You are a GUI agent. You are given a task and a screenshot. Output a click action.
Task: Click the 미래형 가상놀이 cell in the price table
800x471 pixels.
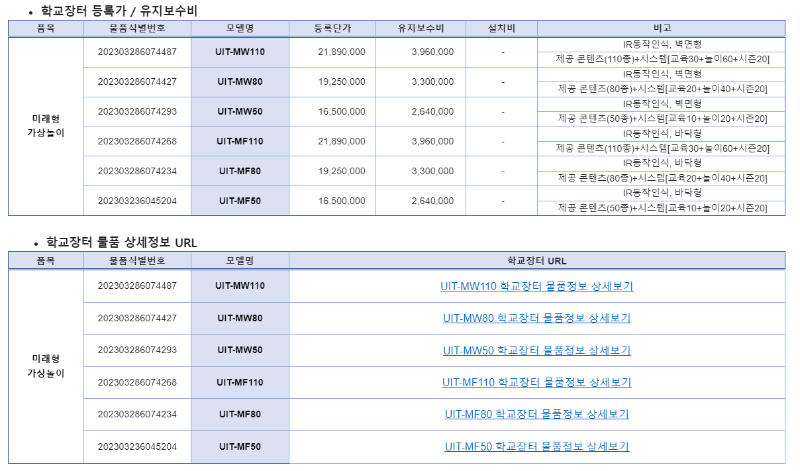46,126
